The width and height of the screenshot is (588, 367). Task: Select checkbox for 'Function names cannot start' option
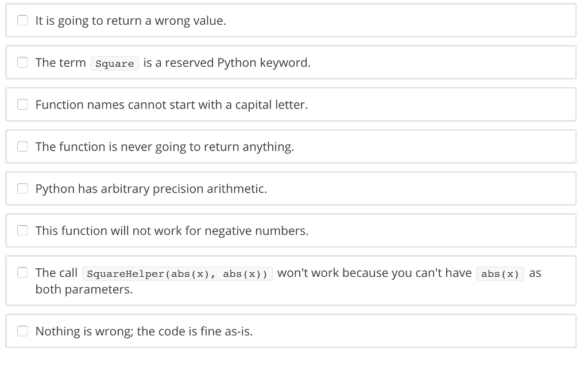click(x=22, y=105)
